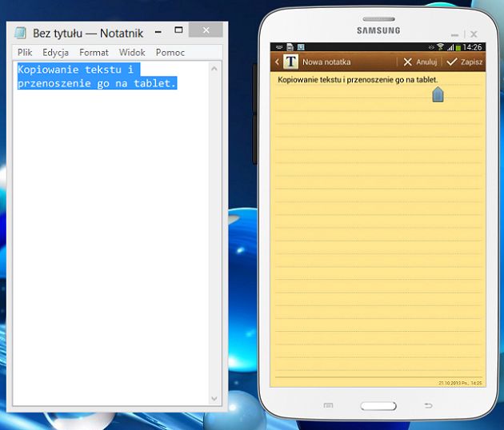This screenshot has height=430, width=504.
Task: Tap the tablet's back soft key
Action: point(429,405)
